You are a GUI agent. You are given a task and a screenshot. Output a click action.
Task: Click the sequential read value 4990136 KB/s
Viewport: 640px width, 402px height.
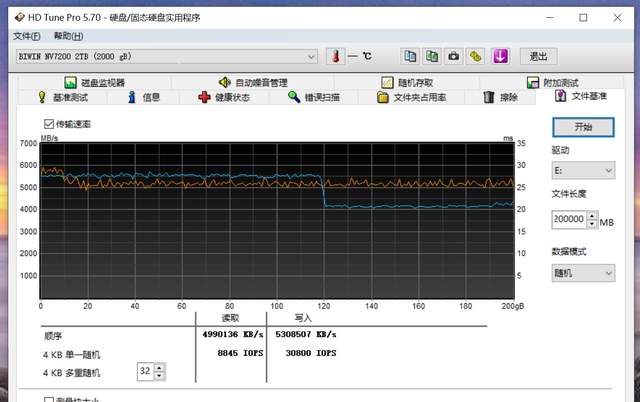(x=233, y=335)
